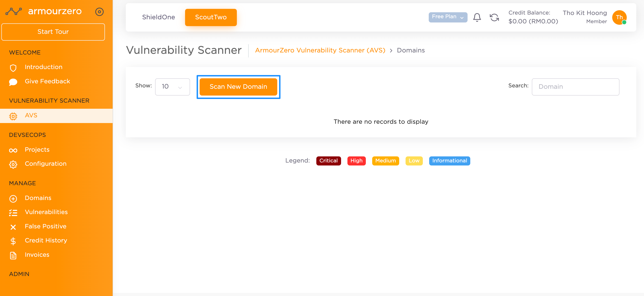Click the armourzero logo icon

[14, 11]
